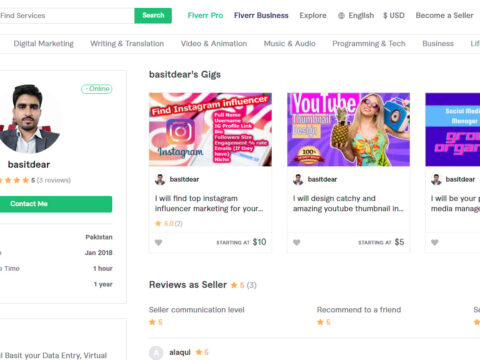Open the Instagram influencer gig thumbnail
The width and height of the screenshot is (480, 360).
click(210, 130)
